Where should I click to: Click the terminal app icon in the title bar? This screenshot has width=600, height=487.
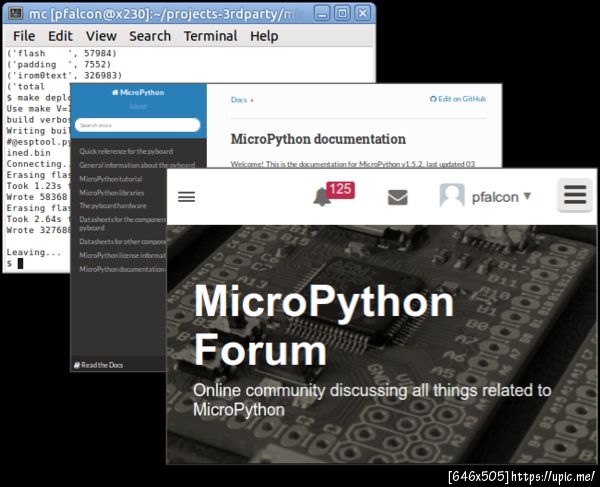pyautogui.click(x=16, y=14)
